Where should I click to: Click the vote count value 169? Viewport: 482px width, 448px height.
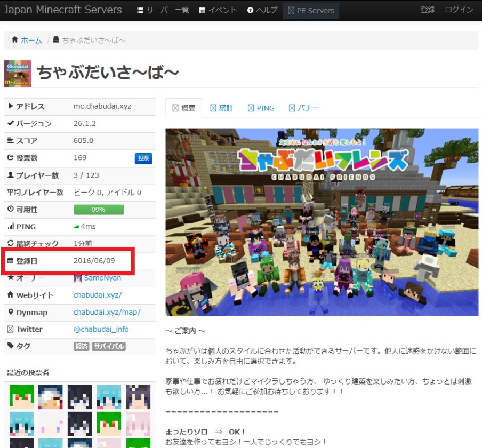point(80,158)
